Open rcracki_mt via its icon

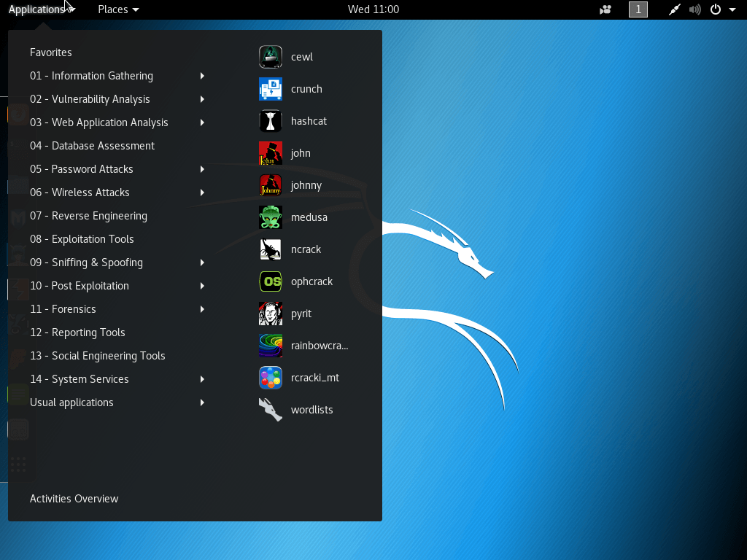pos(270,378)
